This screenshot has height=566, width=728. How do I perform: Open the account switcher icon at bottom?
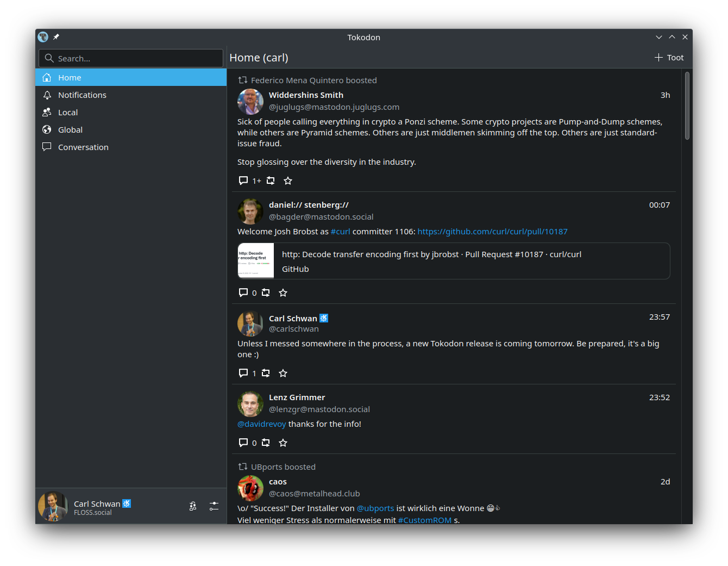193,506
